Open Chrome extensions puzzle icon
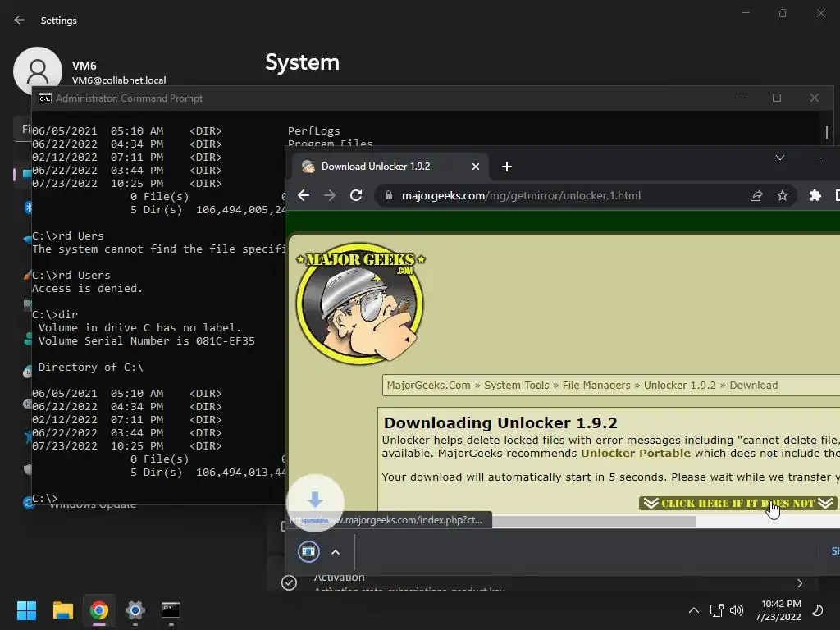 [815, 195]
